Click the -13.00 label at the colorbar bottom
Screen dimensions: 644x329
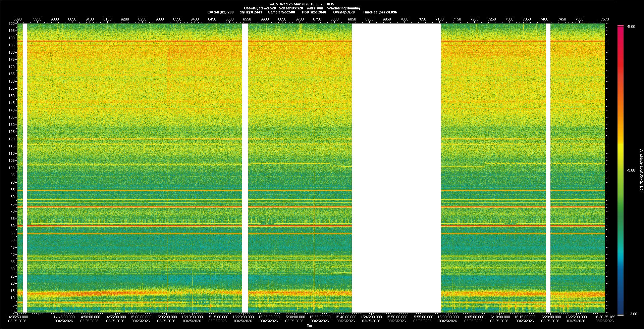click(x=632, y=314)
